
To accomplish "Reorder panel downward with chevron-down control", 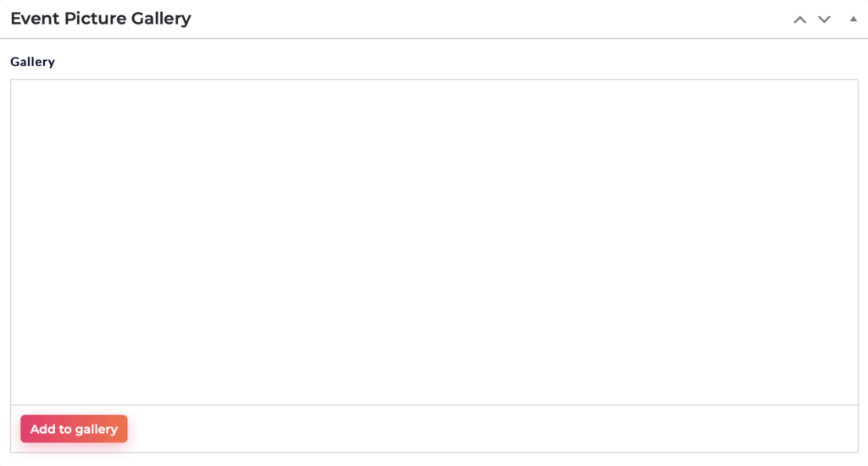I will point(824,19).
